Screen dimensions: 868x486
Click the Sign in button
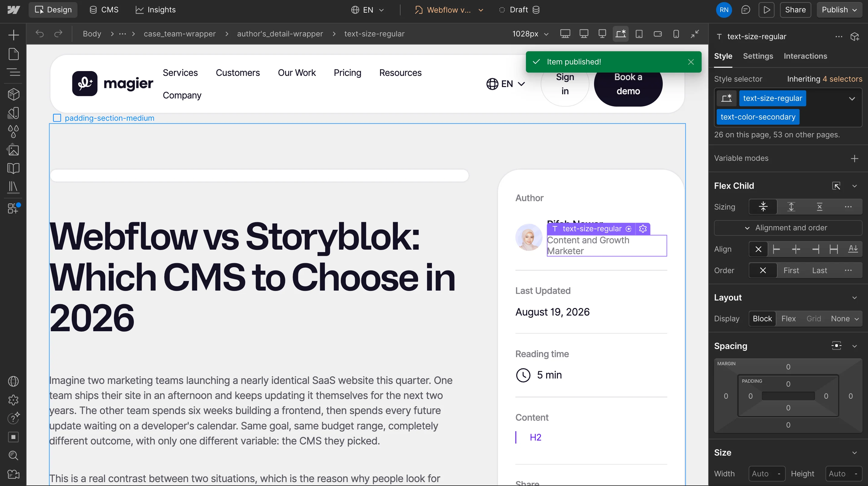[x=565, y=84]
